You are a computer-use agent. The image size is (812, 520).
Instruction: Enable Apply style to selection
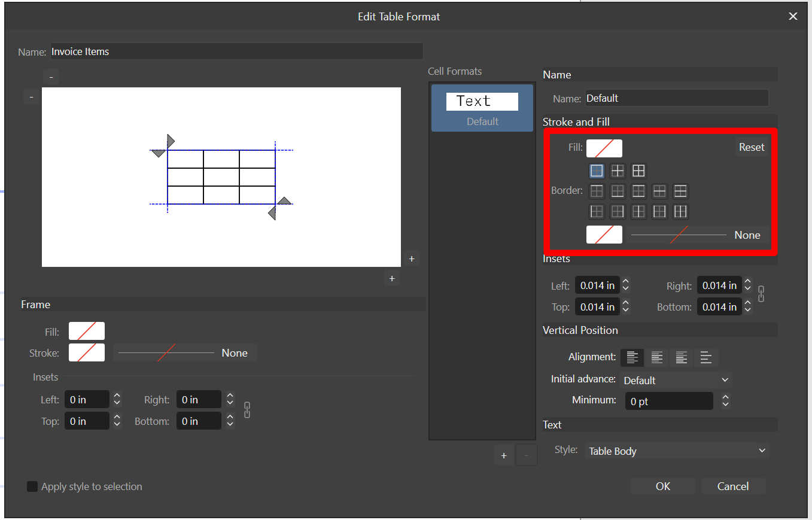pos(32,486)
